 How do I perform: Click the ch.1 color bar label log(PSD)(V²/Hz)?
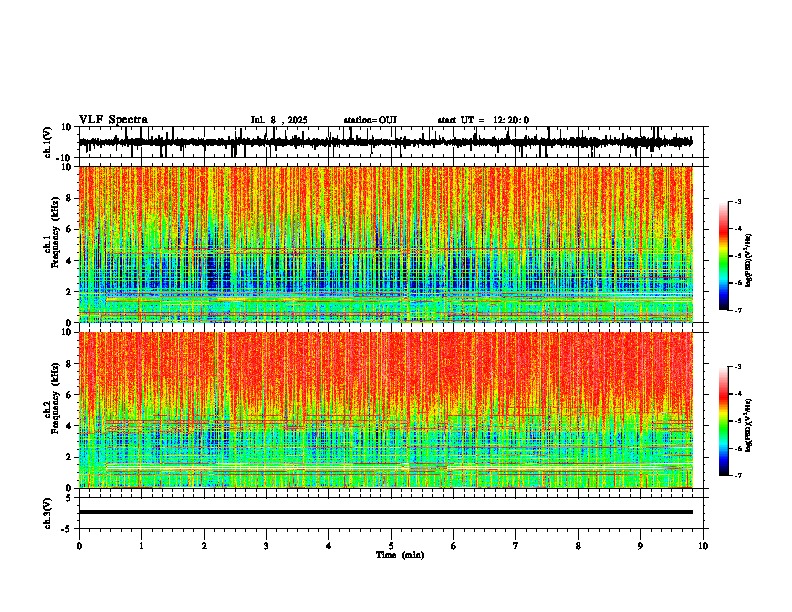tap(748, 261)
